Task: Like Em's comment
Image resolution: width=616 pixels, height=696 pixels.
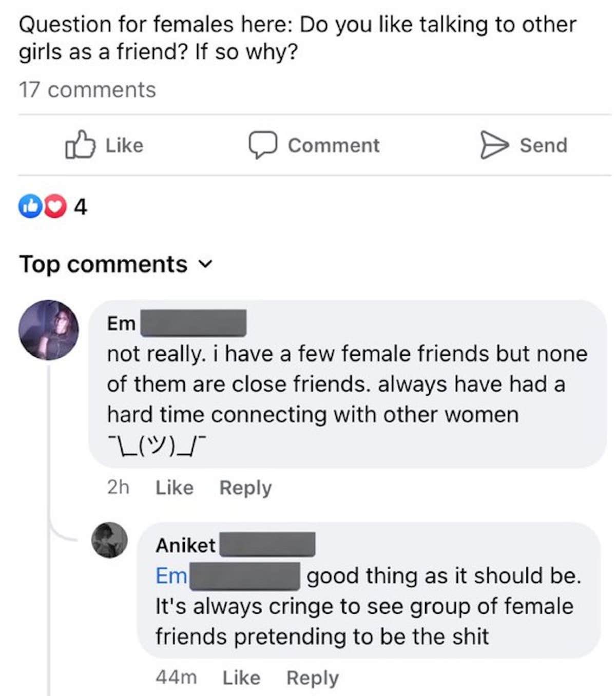Action: (x=175, y=487)
